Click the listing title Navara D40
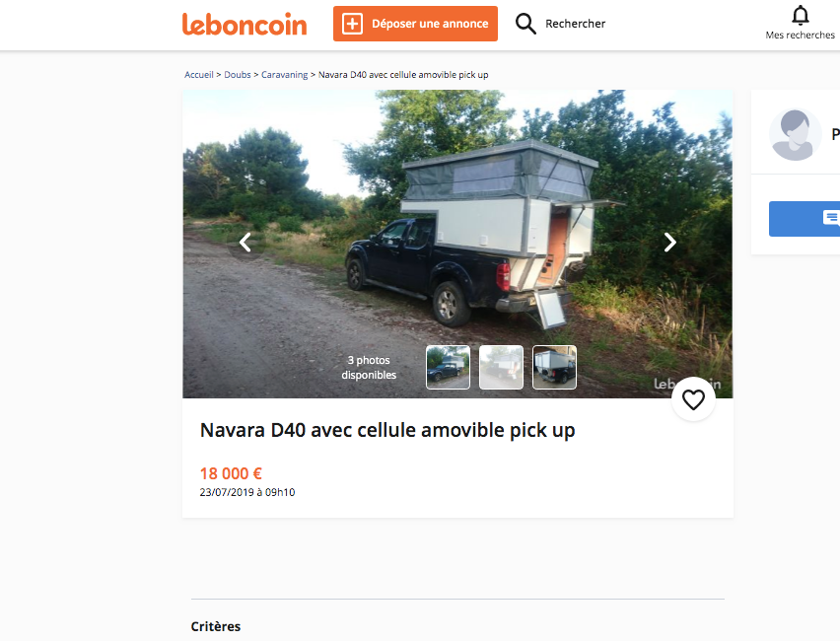This screenshot has height=641, width=840. pyautogui.click(x=387, y=430)
